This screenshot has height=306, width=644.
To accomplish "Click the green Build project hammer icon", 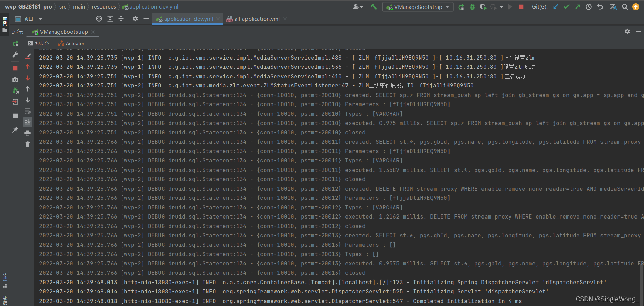I will coord(374,7).
